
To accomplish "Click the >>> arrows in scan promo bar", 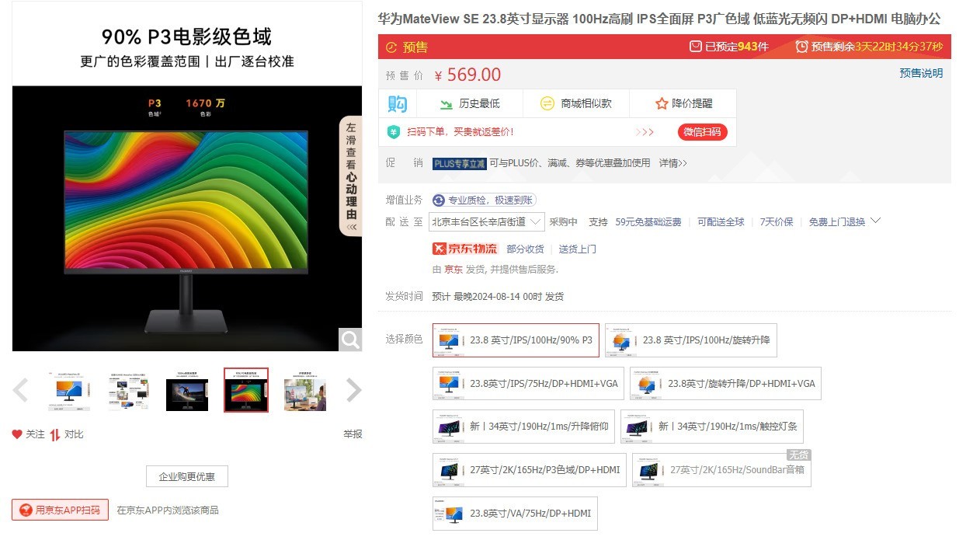I will click(645, 132).
